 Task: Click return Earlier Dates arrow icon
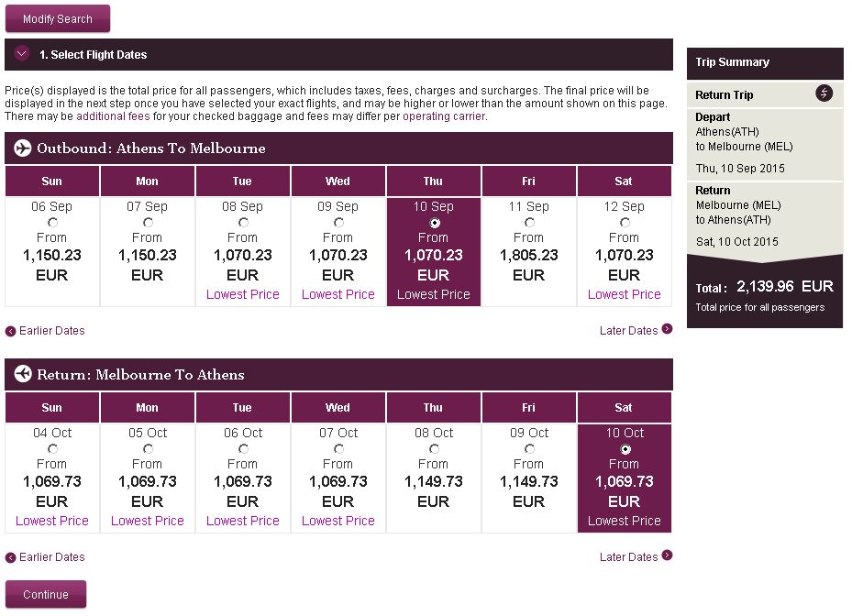point(10,558)
